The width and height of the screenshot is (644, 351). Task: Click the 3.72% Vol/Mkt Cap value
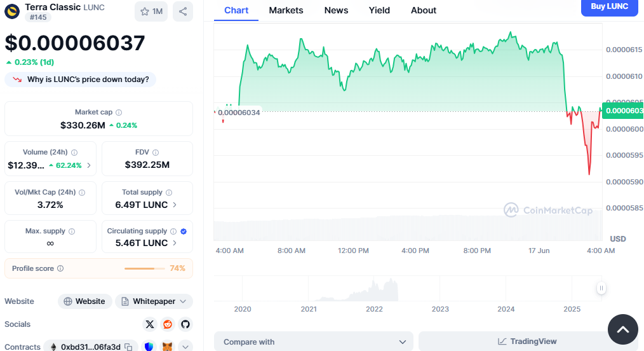[x=50, y=205]
